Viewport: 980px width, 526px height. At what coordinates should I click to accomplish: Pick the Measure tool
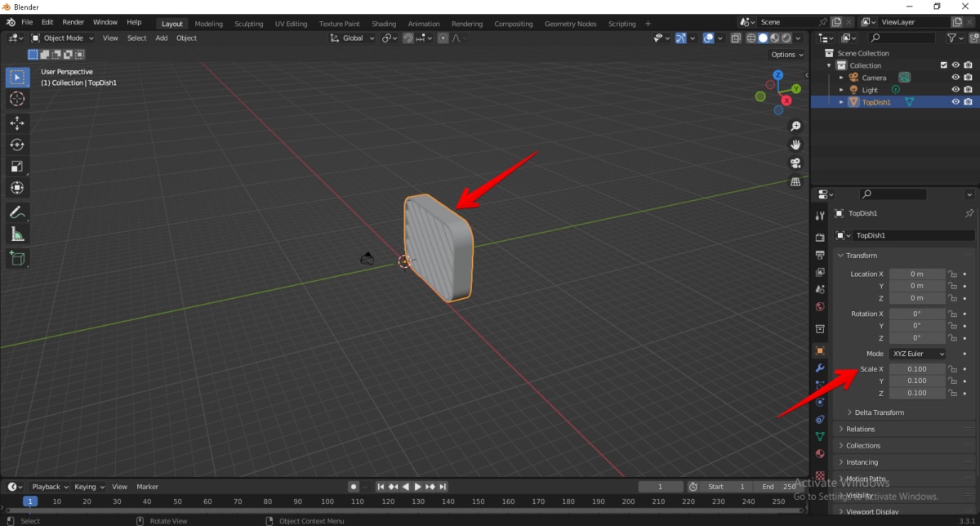[17, 233]
